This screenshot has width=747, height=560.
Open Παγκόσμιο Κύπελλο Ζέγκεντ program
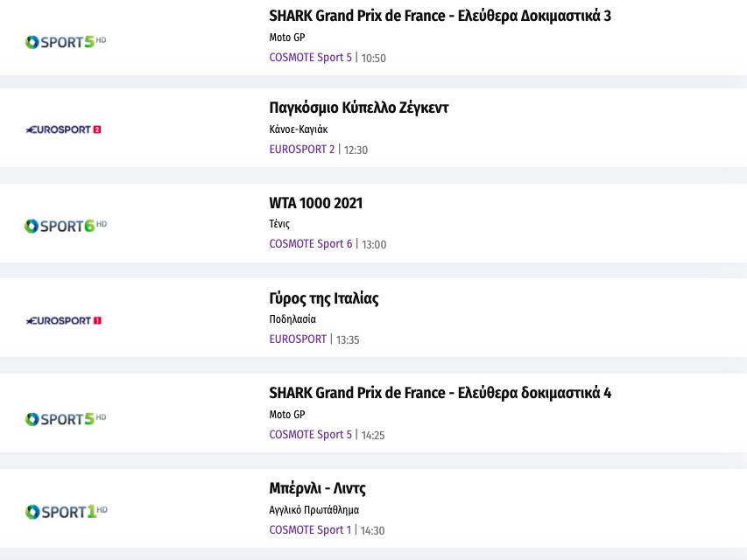click(x=358, y=108)
